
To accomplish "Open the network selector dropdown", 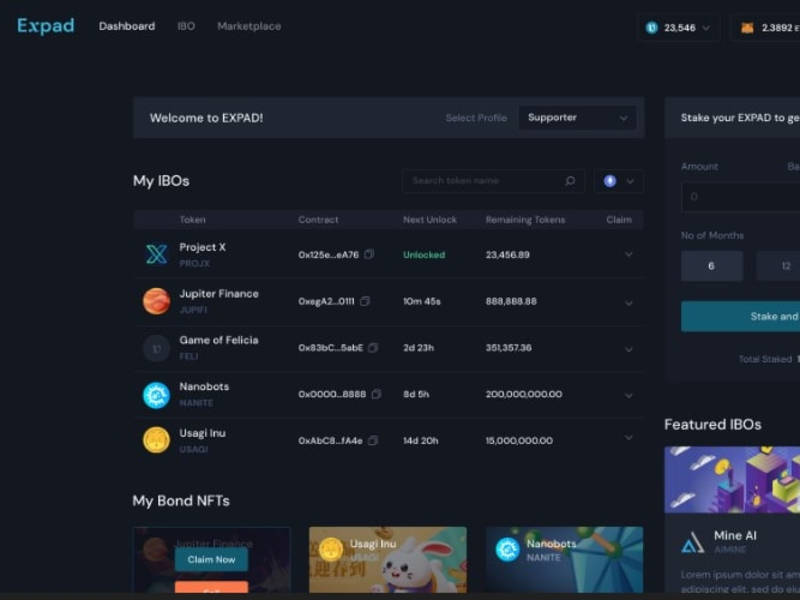I will coord(618,181).
